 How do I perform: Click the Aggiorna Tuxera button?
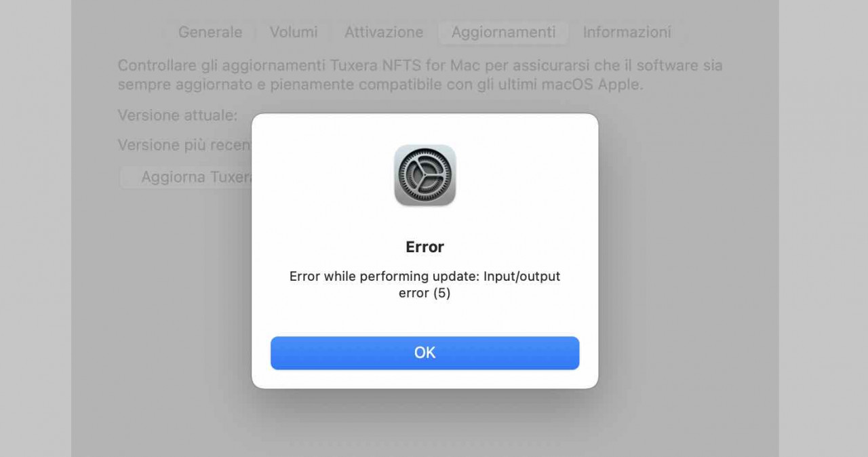tap(186, 177)
